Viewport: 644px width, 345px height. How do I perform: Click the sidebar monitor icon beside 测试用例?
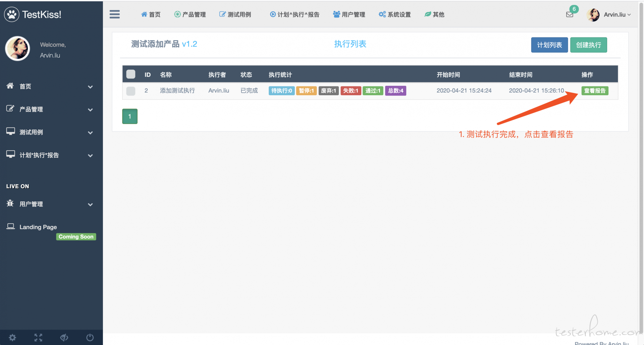tap(10, 131)
